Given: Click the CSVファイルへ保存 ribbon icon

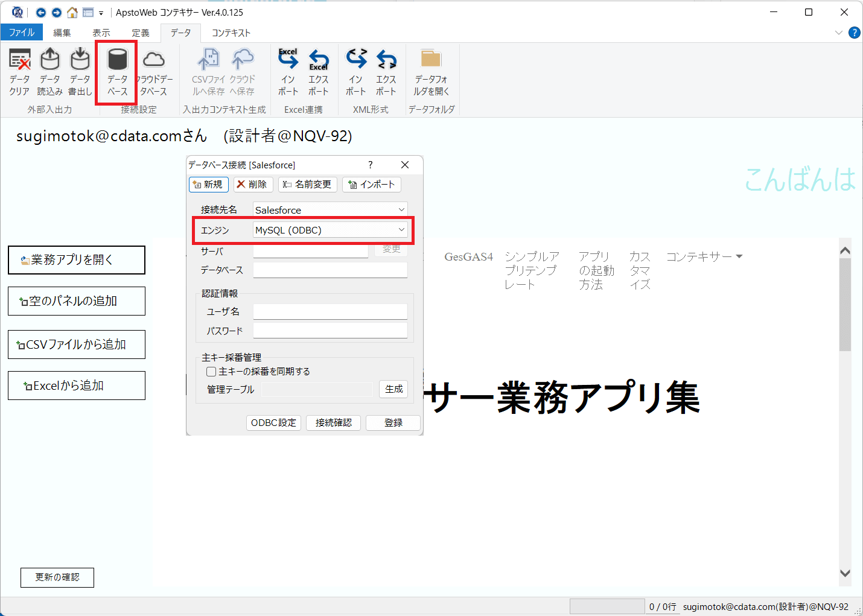Looking at the screenshot, I should pos(208,72).
